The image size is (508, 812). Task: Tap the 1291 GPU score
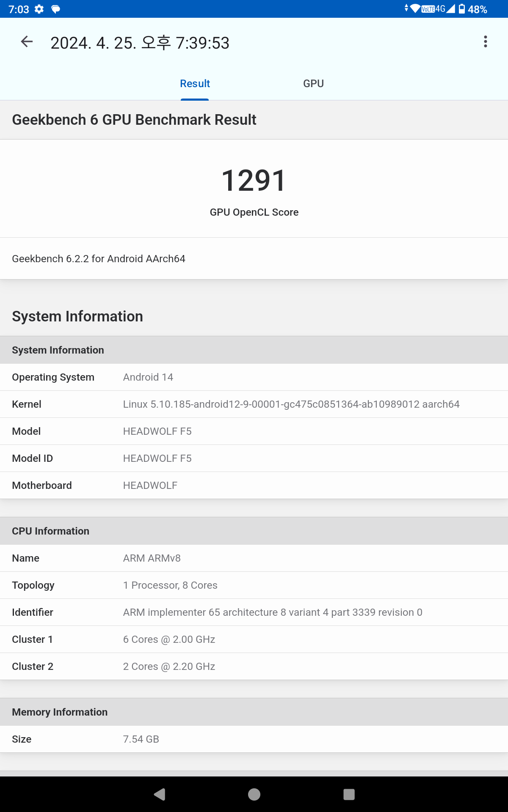coord(254,181)
